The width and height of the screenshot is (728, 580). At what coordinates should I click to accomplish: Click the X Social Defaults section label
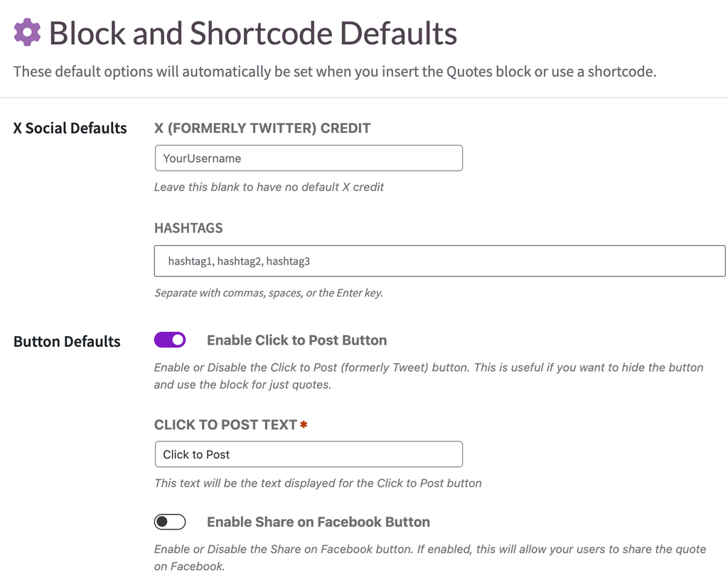click(x=69, y=128)
